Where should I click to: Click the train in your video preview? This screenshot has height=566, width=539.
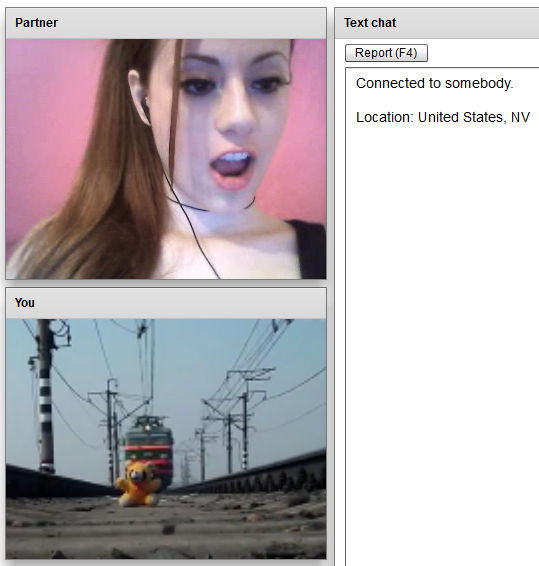click(x=148, y=451)
